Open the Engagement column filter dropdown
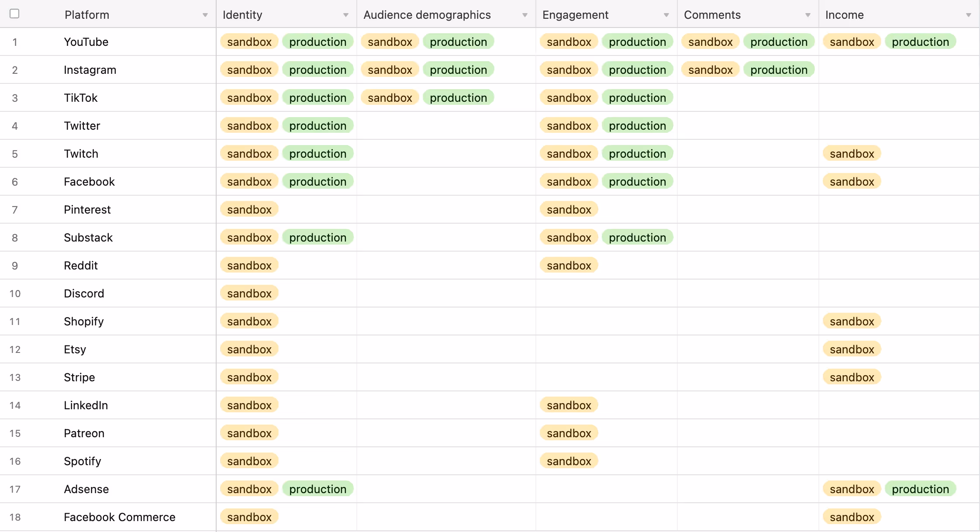Viewport: 980px width, 532px height. (x=666, y=14)
